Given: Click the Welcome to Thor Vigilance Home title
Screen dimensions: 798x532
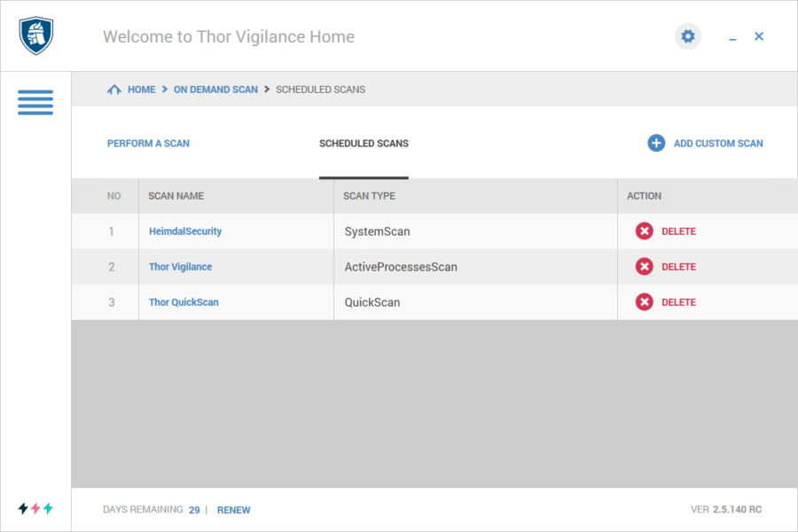Looking at the screenshot, I should pos(229,36).
